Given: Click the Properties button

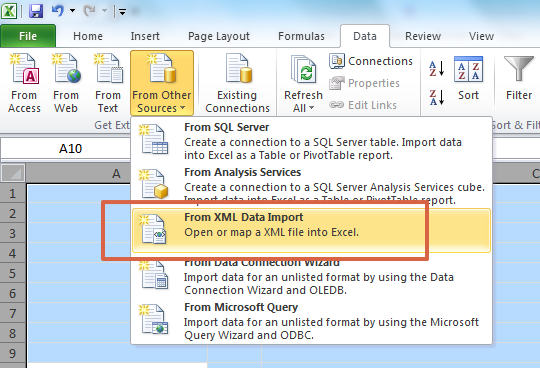Looking at the screenshot, I should point(364,83).
